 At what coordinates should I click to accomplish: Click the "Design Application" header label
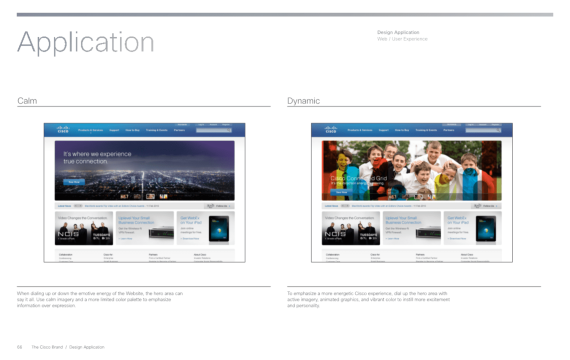(x=398, y=32)
